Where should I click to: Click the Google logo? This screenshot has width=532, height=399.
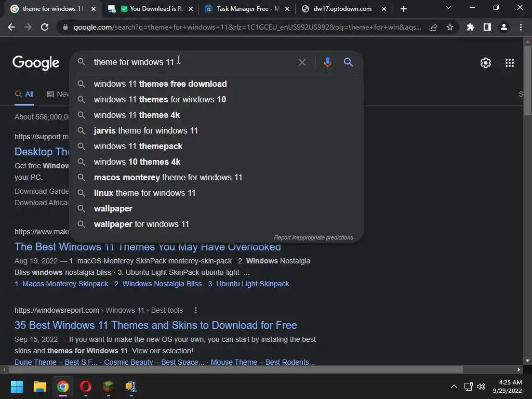36,63
